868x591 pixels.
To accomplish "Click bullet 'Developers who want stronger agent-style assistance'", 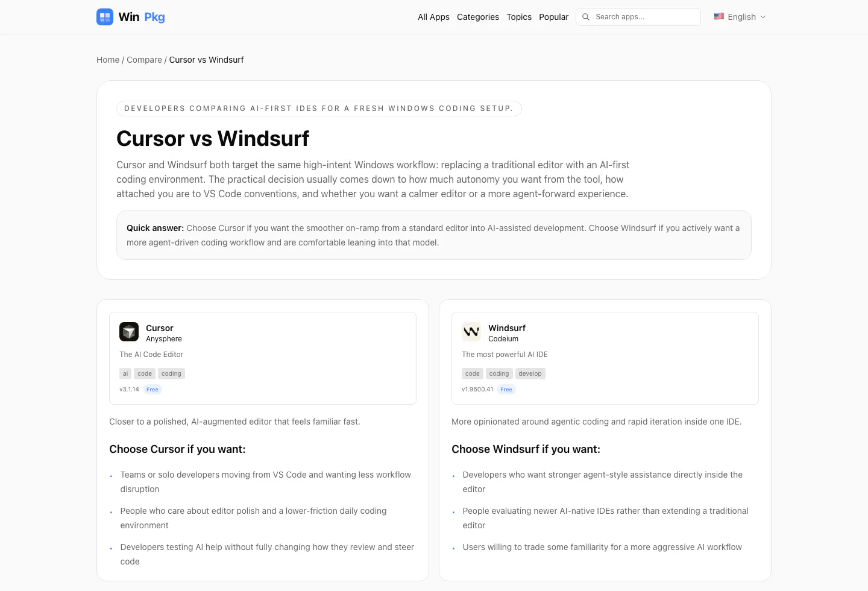I will (x=603, y=482).
